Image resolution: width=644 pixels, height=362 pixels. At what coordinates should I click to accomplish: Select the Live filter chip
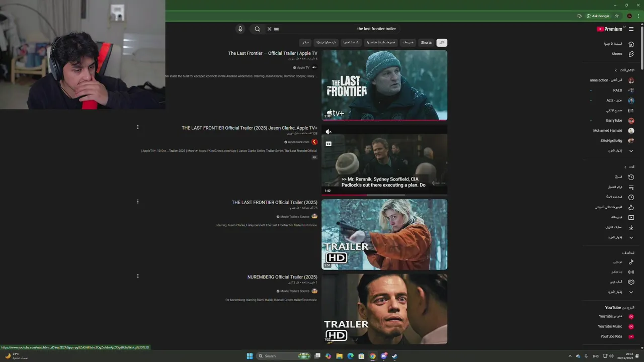(305, 43)
